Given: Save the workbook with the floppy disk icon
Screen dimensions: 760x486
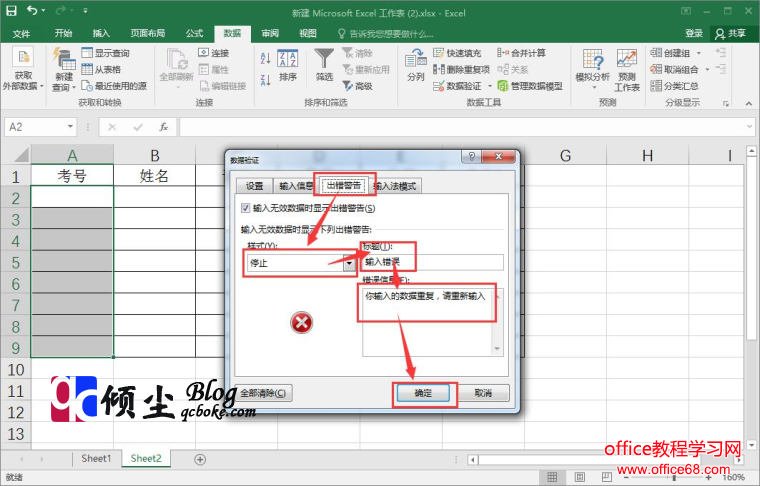Looking at the screenshot, I should pyautogui.click(x=11, y=11).
